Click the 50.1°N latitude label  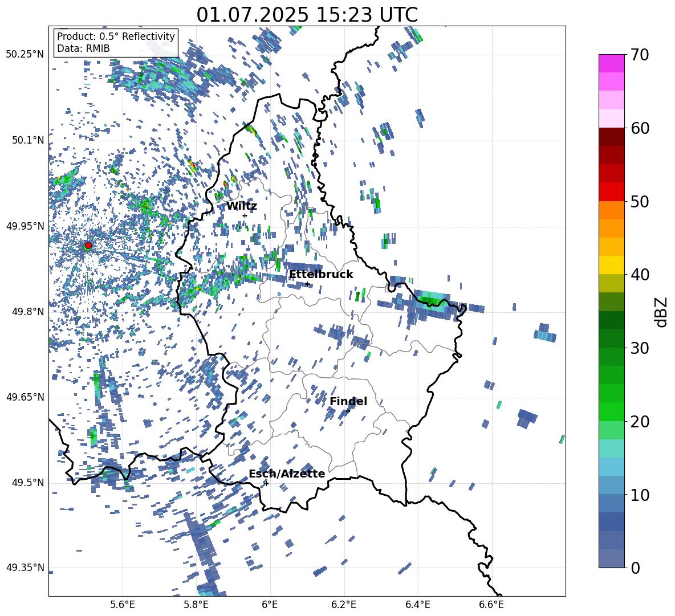tap(28, 141)
